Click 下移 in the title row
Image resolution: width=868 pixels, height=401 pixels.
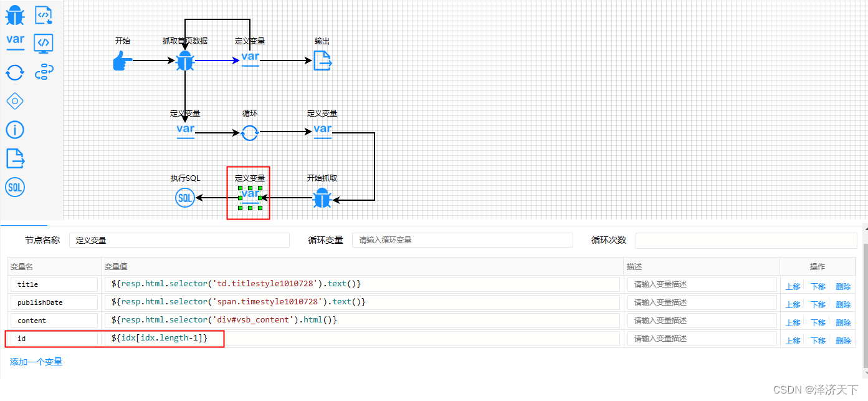[818, 287]
